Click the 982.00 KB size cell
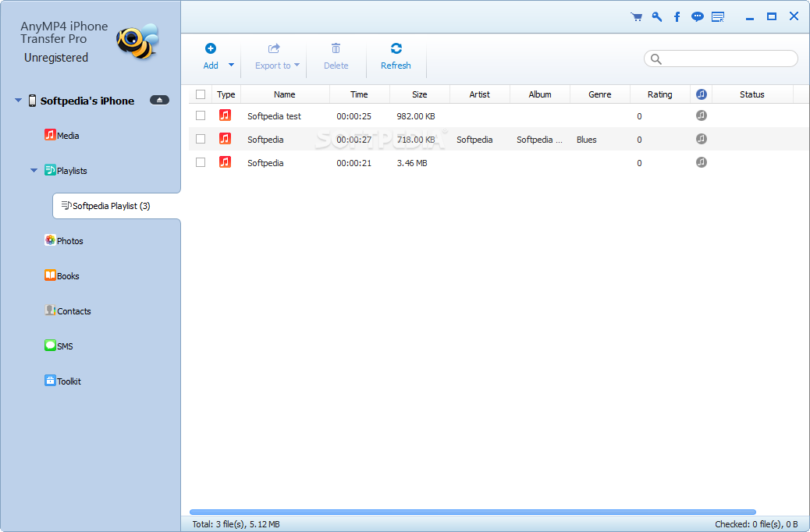This screenshot has height=532, width=810. click(x=416, y=116)
